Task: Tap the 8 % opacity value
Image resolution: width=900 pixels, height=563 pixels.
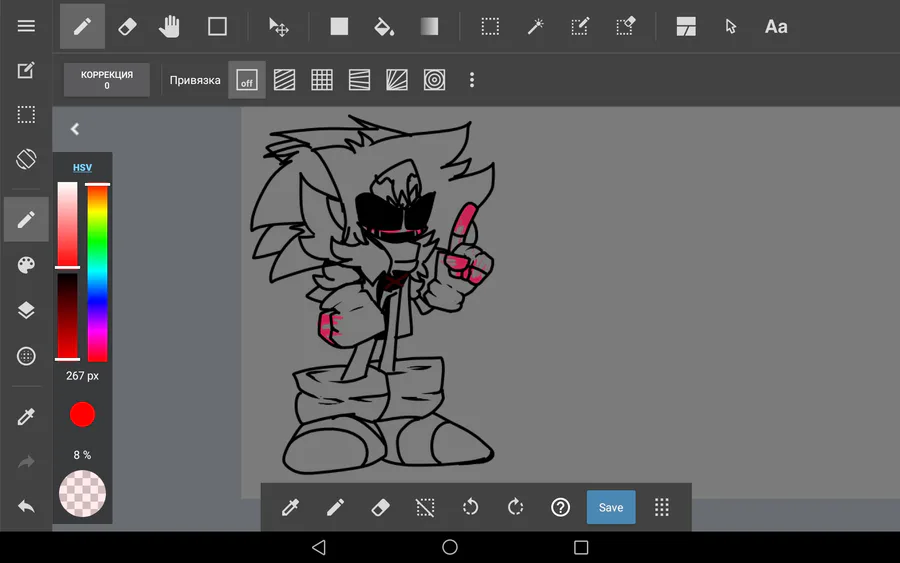Action: pos(82,455)
